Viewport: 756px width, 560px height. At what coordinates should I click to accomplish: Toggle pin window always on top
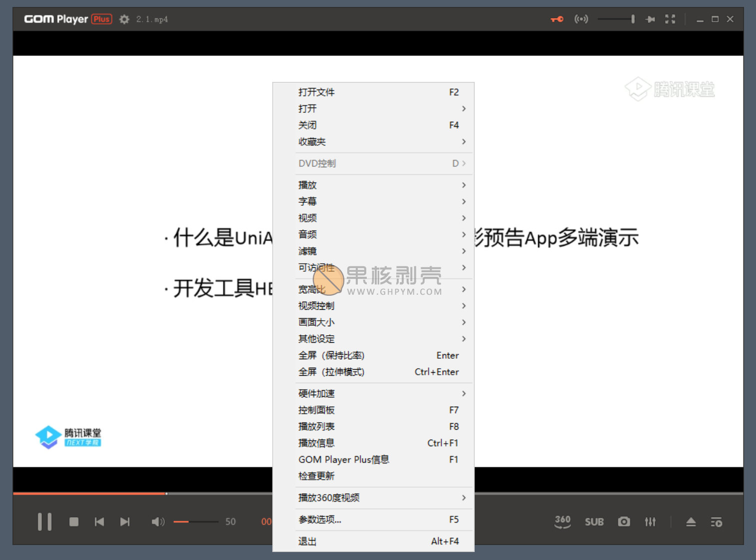(x=650, y=19)
